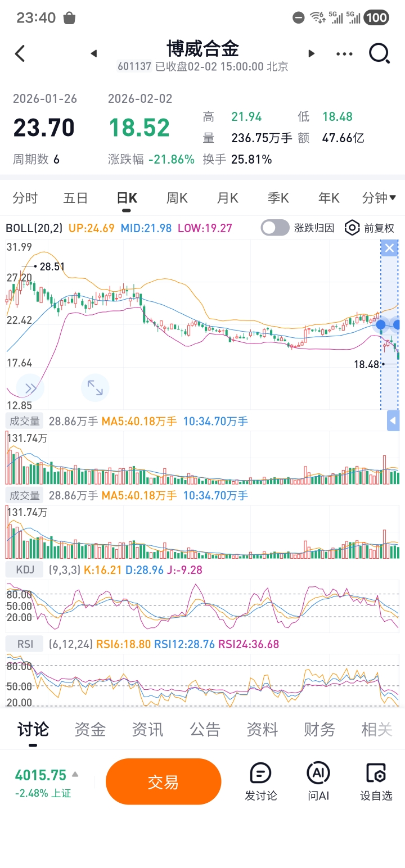
Task: Expand the 分钟 period dropdown
Action: click(x=379, y=198)
